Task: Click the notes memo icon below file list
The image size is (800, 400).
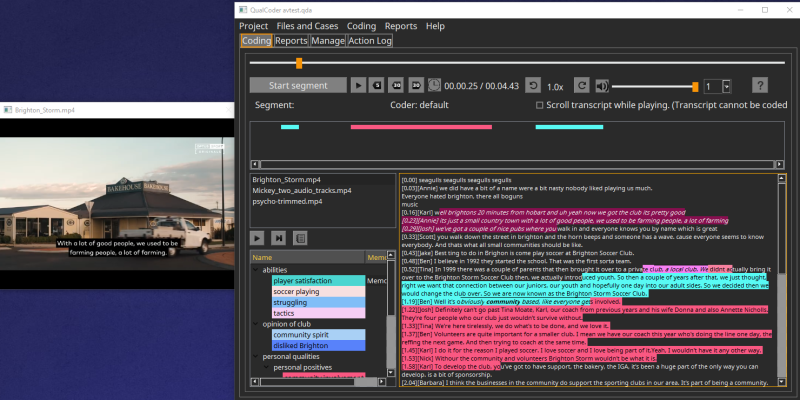Action: click(x=300, y=238)
